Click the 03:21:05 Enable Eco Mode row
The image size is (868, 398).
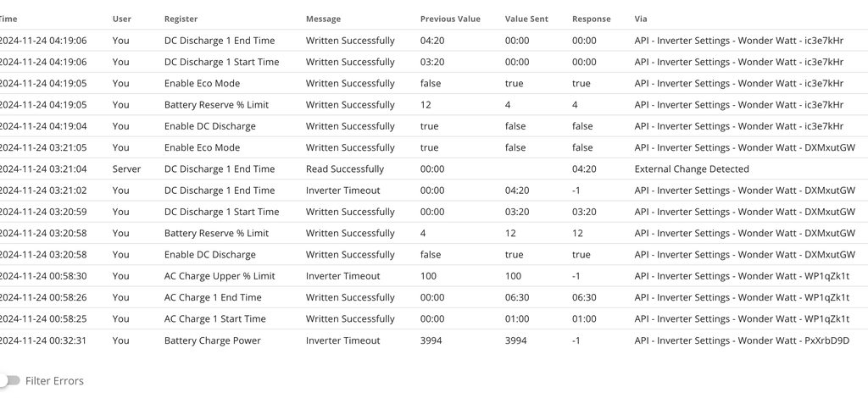tap(202, 147)
